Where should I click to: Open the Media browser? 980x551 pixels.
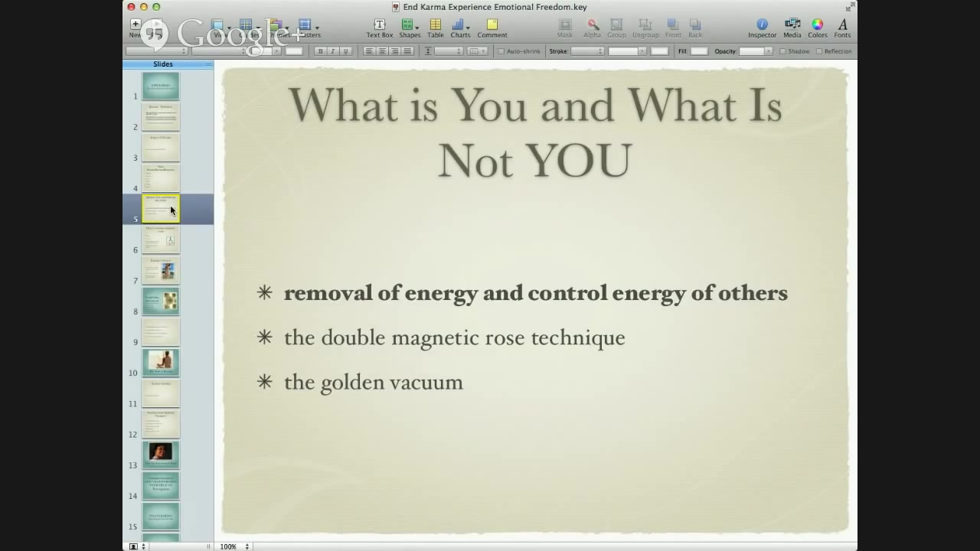pyautogui.click(x=792, y=28)
